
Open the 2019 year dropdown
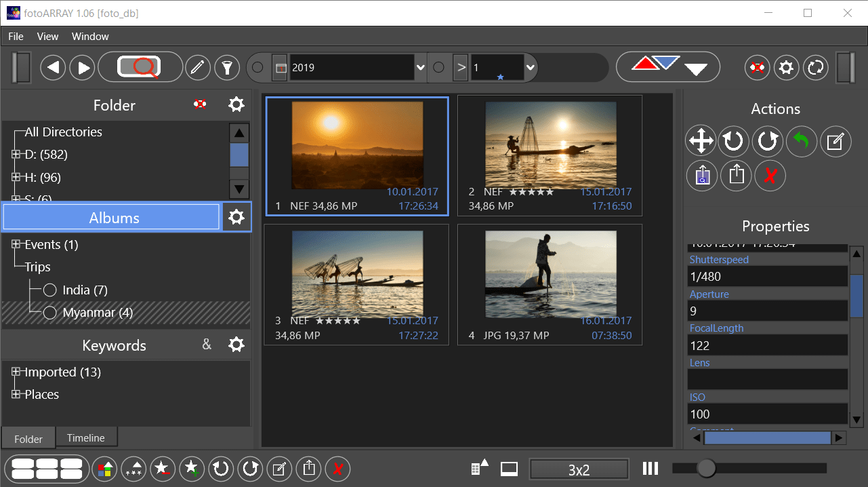(420, 68)
